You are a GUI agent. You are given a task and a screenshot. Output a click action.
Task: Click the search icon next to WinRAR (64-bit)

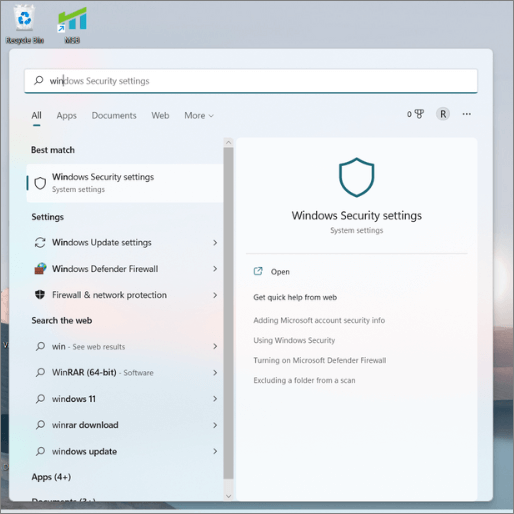[40, 372]
